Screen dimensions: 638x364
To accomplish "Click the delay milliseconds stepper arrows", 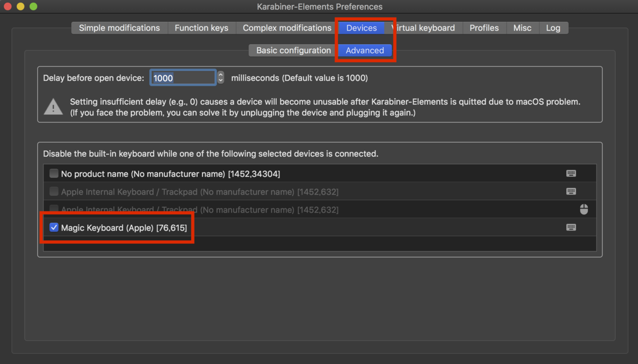I will tap(221, 78).
